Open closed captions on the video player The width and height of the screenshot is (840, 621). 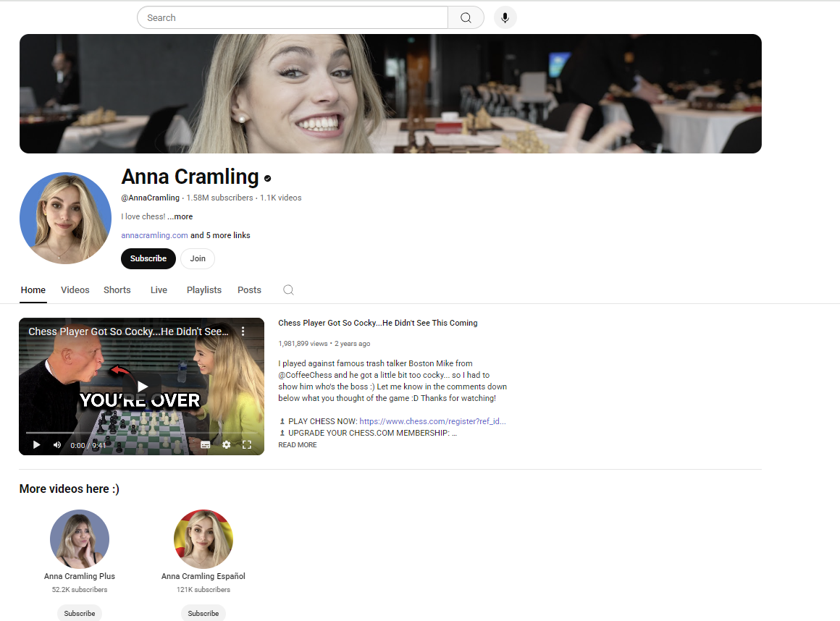pyautogui.click(x=206, y=445)
